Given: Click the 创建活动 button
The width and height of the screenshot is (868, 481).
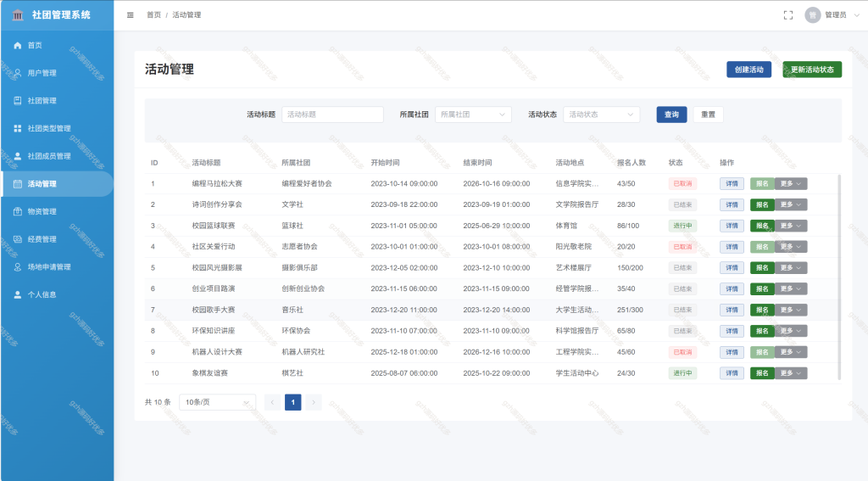Looking at the screenshot, I should [x=749, y=70].
